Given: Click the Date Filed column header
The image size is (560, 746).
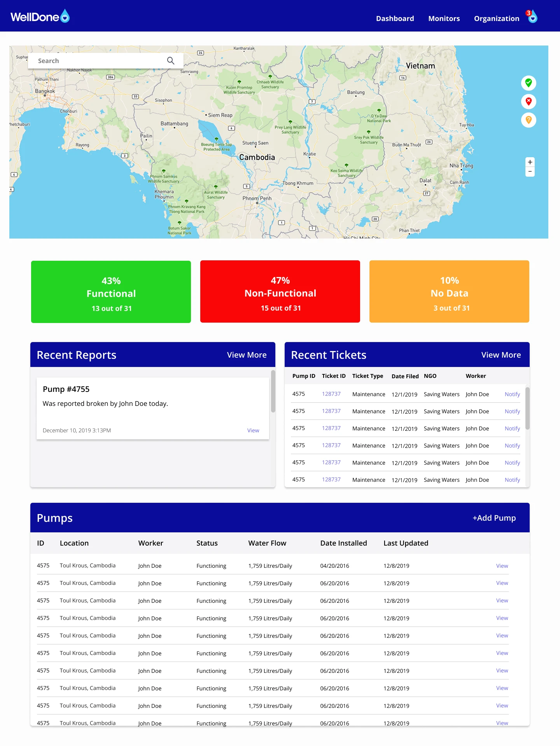Looking at the screenshot, I should click(x=405, y=376).
